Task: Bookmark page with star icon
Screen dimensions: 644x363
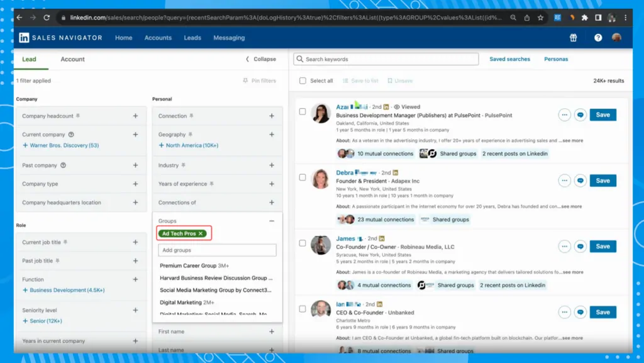Action: [x=540, y=18]
